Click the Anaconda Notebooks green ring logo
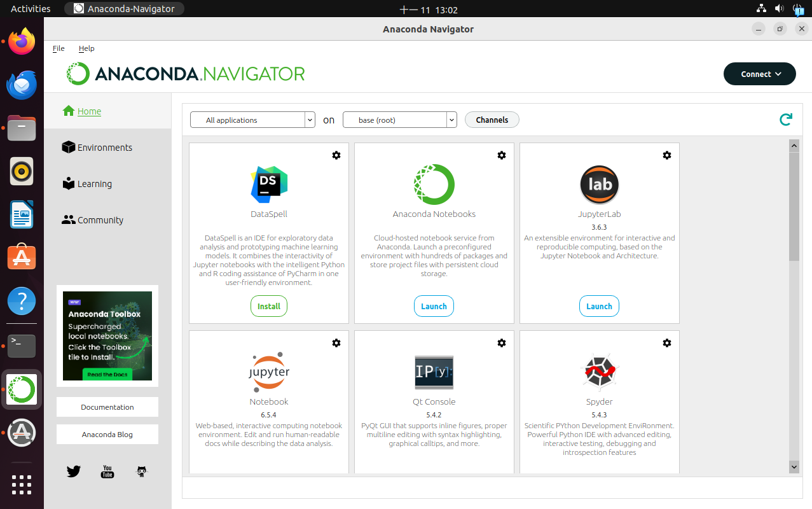Screen dimensions: 812x509 click(x=434, y=185)
